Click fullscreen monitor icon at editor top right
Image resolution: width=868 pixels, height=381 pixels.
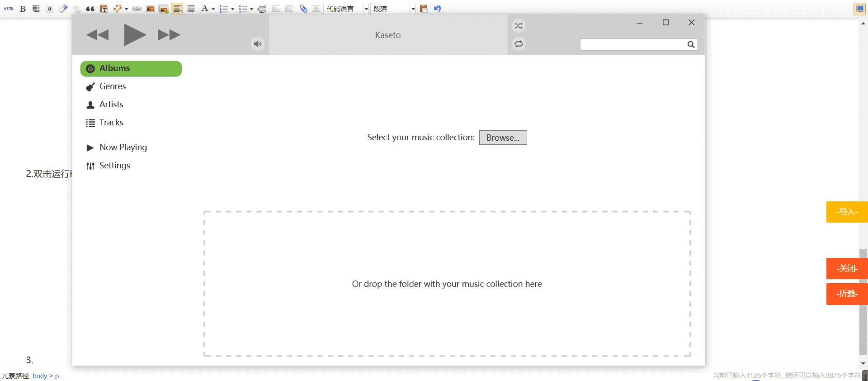(x=859, y=9)
